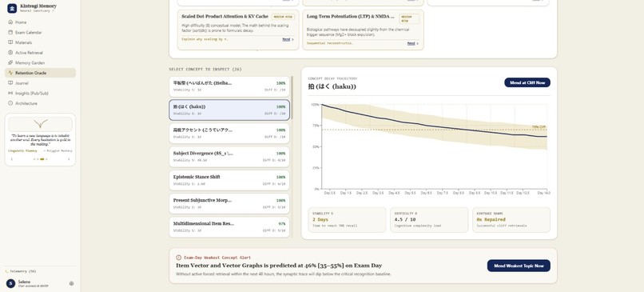Select the Present Subjunctive Morp... concept
Viewport: 644px width, 292px height.
click(x=229, y=203)
